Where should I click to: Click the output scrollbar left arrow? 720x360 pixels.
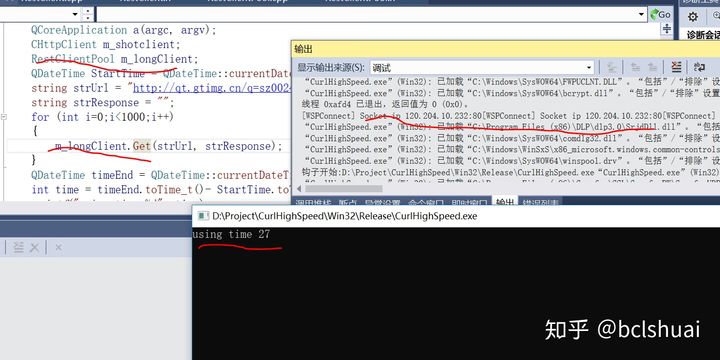[298, 188]
